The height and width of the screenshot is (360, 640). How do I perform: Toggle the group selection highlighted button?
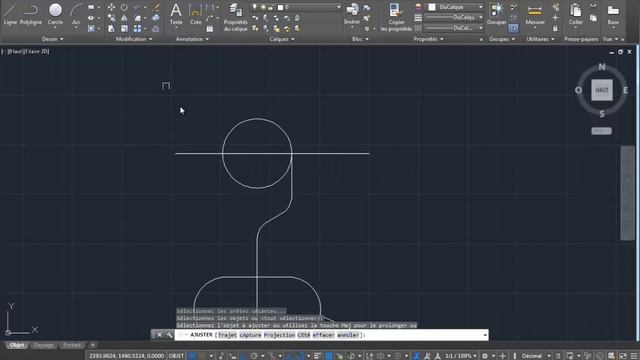(513, 28)
